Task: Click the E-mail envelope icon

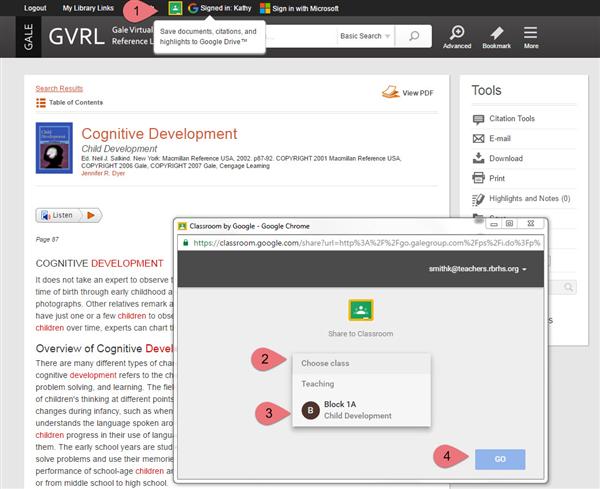Action: (x=478, y=139)
